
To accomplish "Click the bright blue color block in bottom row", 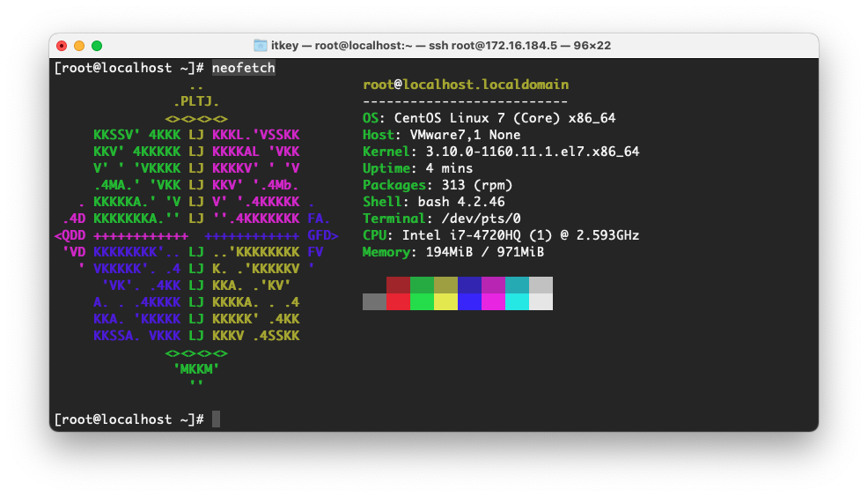I will pos(469,301).
